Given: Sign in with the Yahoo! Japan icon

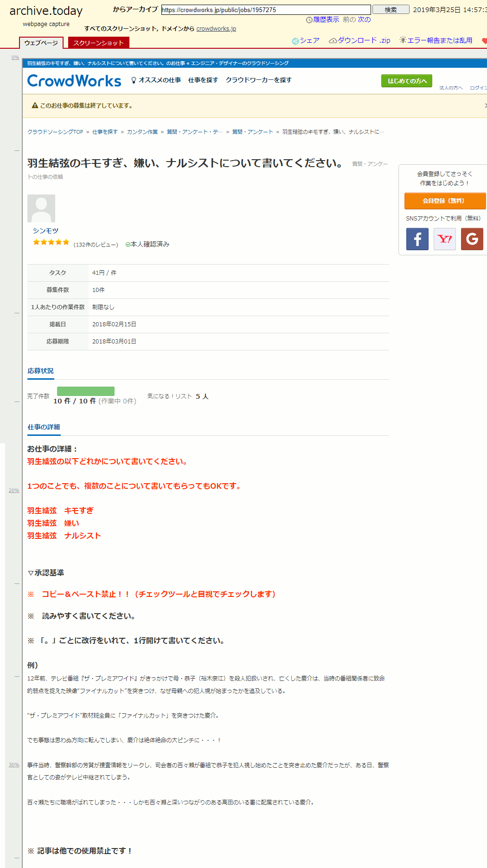Looking at the screenshot, I should click(x=445, y=239).
